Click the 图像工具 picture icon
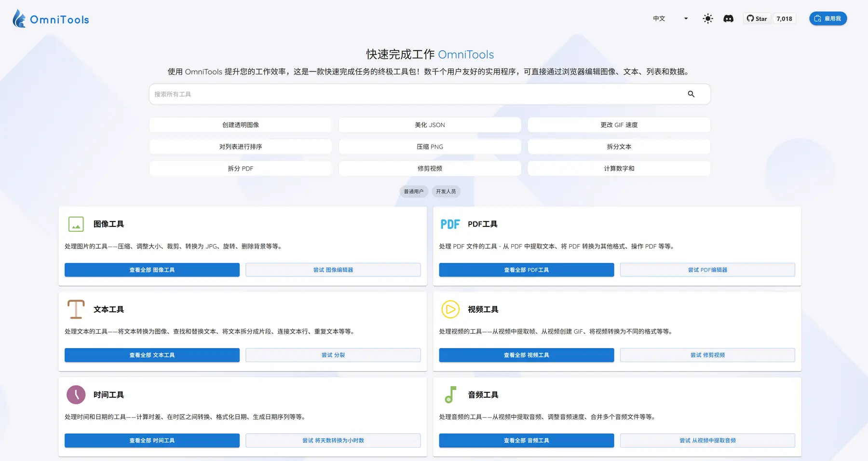 pyautogui.click(x=76, y=224)
